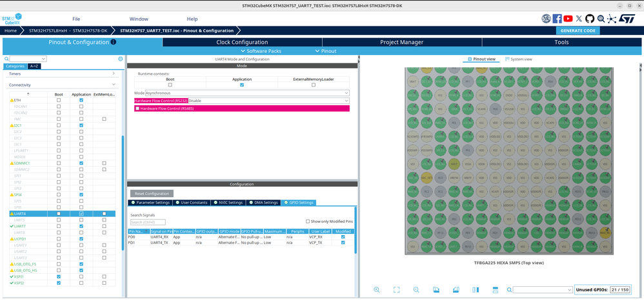
Task: Fit pinout view to window icon
Action: 396,289
